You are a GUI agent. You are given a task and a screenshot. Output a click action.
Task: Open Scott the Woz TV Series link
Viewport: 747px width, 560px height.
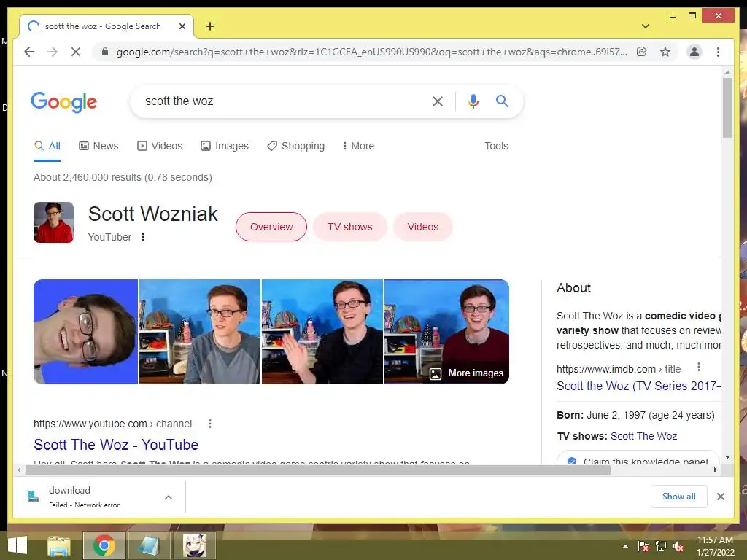639,386
